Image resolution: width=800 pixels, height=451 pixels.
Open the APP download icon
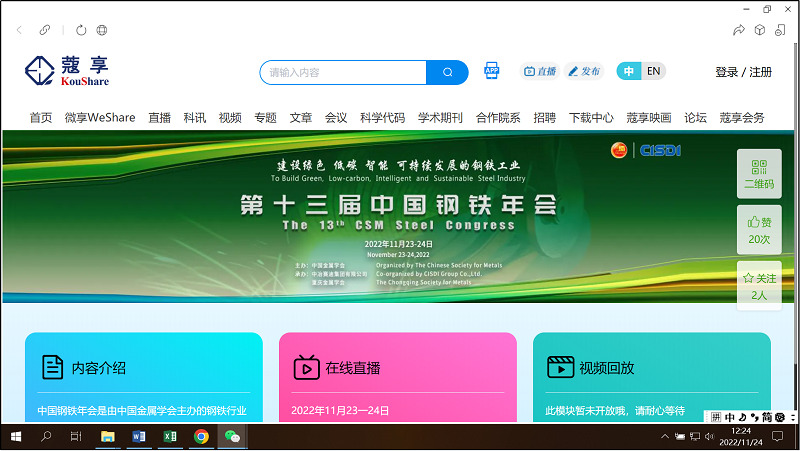(x=491, y=71)
